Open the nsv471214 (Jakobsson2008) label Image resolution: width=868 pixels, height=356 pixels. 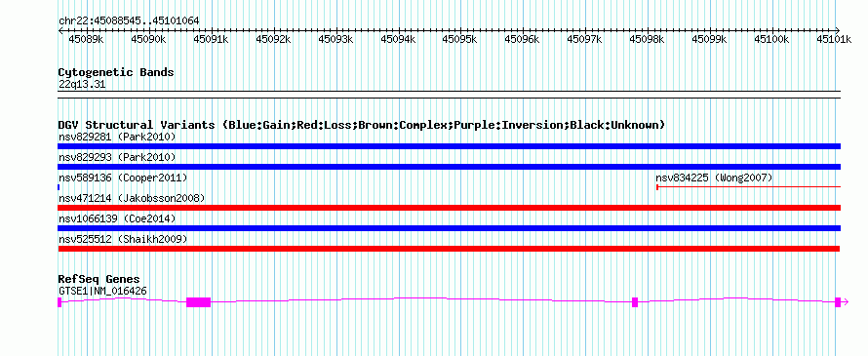(x=132, y=198)
